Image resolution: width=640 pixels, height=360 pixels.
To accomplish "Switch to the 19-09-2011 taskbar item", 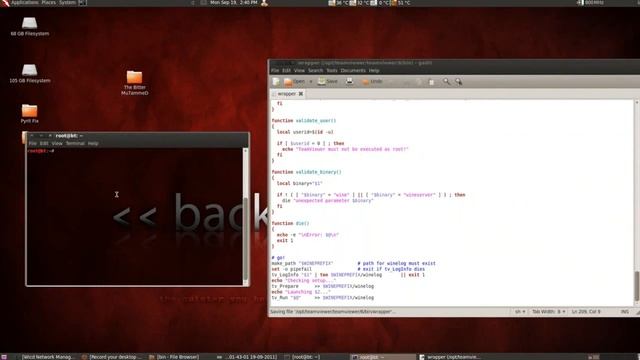I will pos(247,357).
